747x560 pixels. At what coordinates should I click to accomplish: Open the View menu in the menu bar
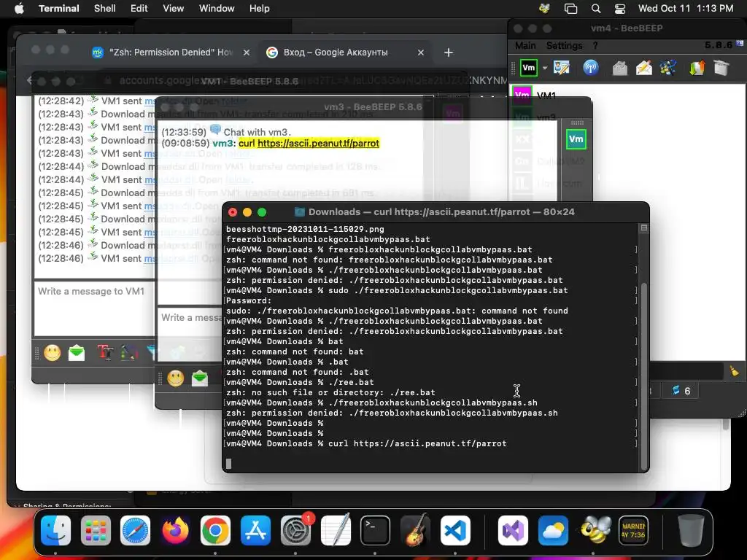pos(174,9)
